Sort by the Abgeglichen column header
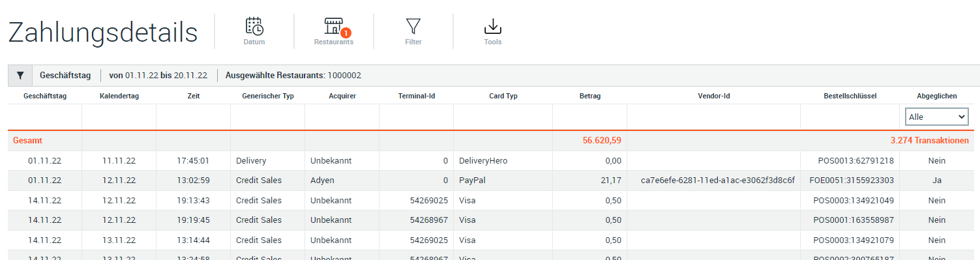 pyautogui.click(x=937, y=96)
